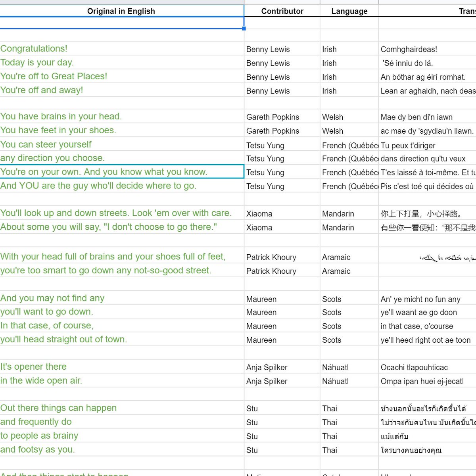Select 'You have brains in your head.' cell
The width and height of the screenshot is (476, 476).
[x=121, y=116]
